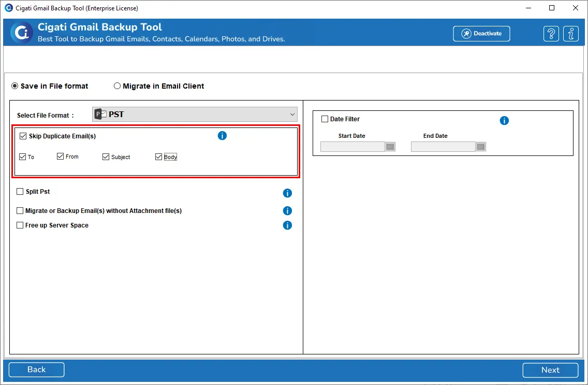Click the Next button
Screen dimensions: 588x385
550,370
